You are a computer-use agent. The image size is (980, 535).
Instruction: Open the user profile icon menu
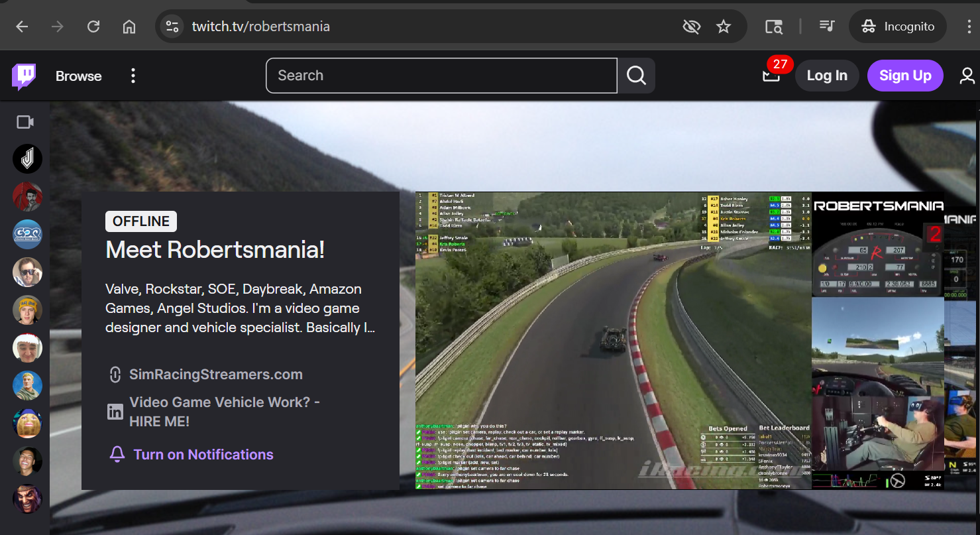tap(967, 76)
